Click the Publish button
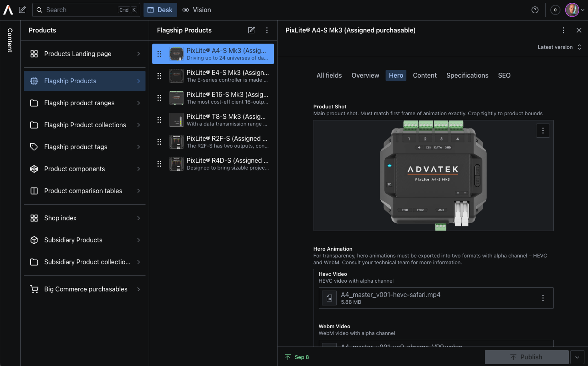 526,357
